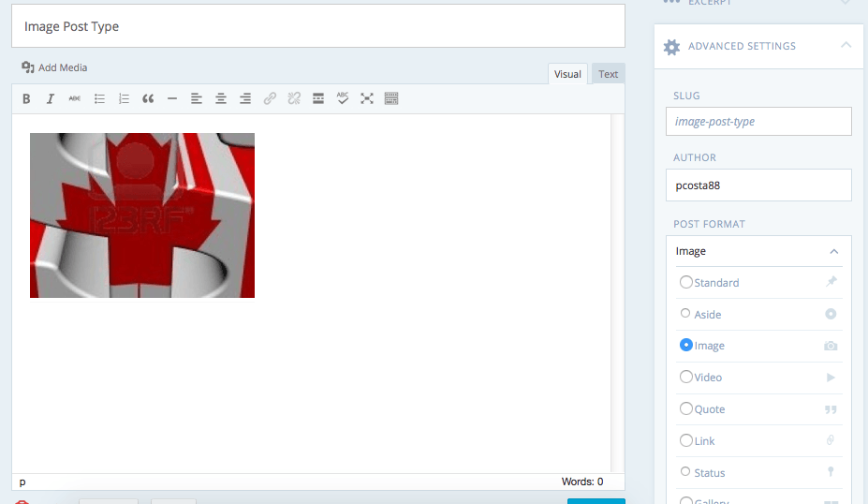Switch to the Text editor tab
Image resolution: width=868 pixels, height=504 pixels.
(x=608, y=74)
